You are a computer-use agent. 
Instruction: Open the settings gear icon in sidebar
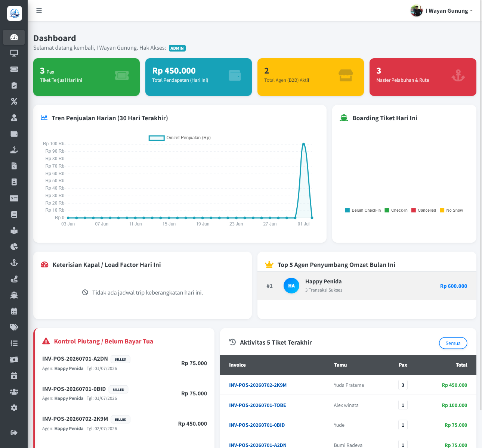pyautogui.click(x=14, y=408)
